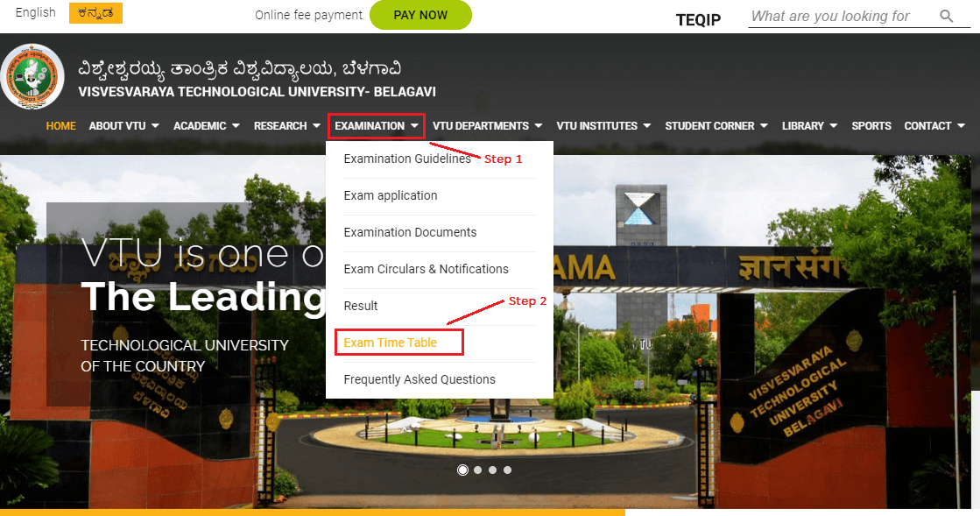Select the first carousel slide dot

[462, 470]
